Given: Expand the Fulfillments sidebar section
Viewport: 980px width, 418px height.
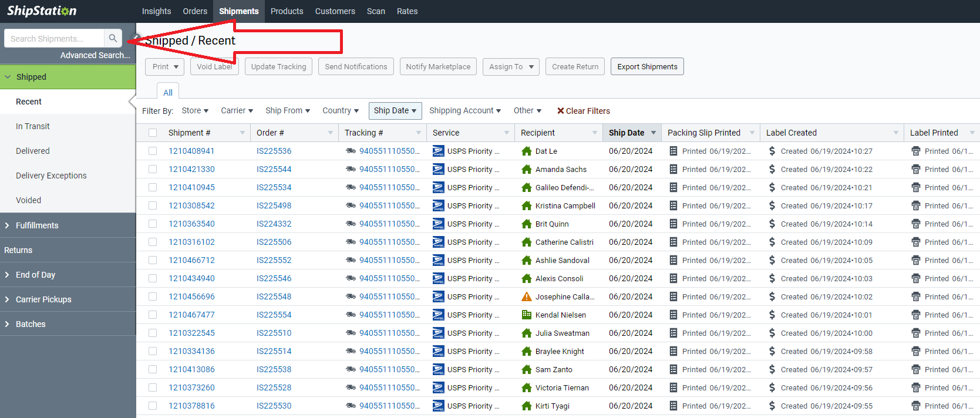Looking at the screenshot, I should pyautogui.click(x=68, y=225).
